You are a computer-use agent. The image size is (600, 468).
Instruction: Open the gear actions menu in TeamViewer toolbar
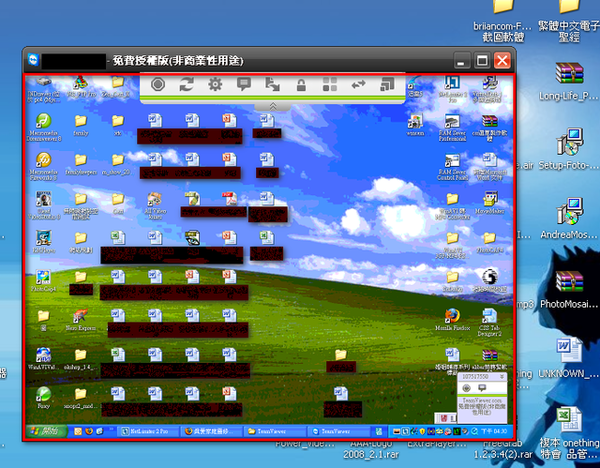[x=215, y=85]
